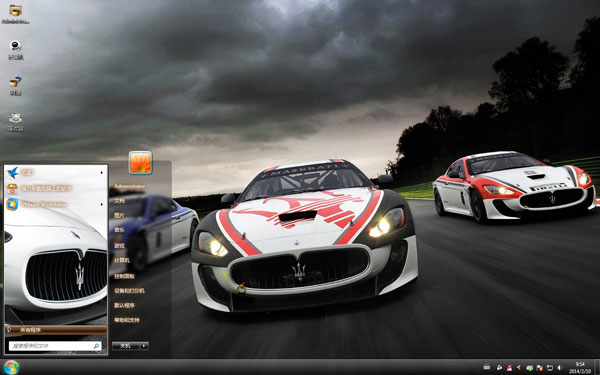Image resolution: width=600 pixels, height=375 pixels.
Task: Click the network tray icon
Action: (549, 367)
